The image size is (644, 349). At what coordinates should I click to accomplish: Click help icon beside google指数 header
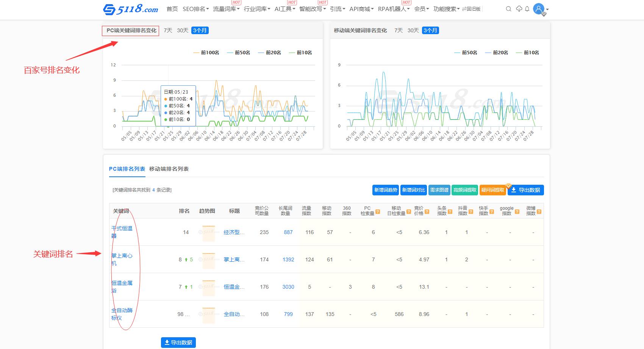(x=517, y=212)
